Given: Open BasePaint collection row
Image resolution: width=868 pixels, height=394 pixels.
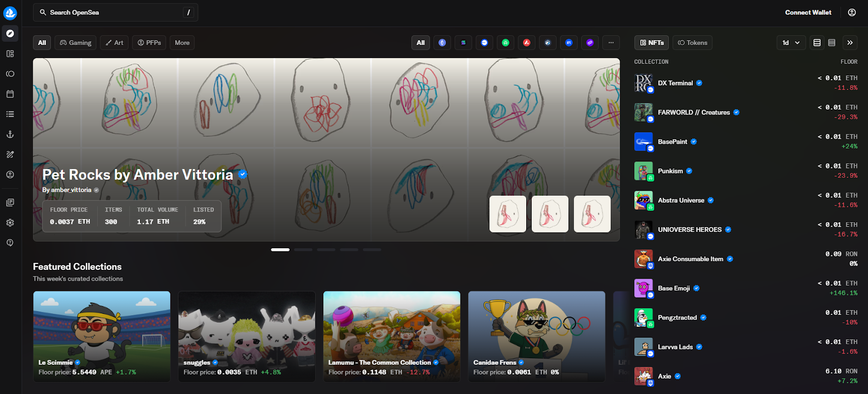Looking at the screenshot, I should [x=746, y=141].
